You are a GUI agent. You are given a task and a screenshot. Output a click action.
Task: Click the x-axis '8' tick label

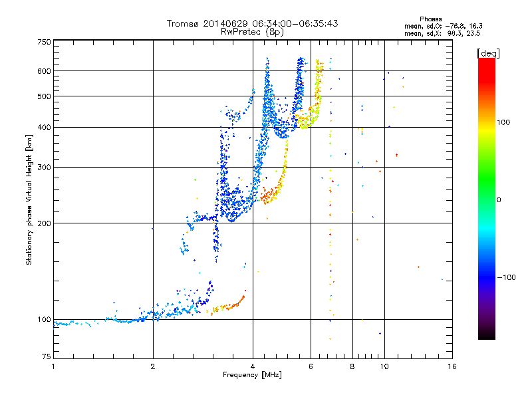[352, 366]
